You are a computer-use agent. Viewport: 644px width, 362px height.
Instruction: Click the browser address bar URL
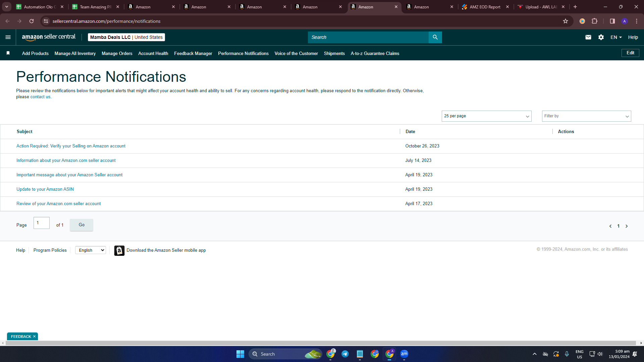tap(107, 21)
